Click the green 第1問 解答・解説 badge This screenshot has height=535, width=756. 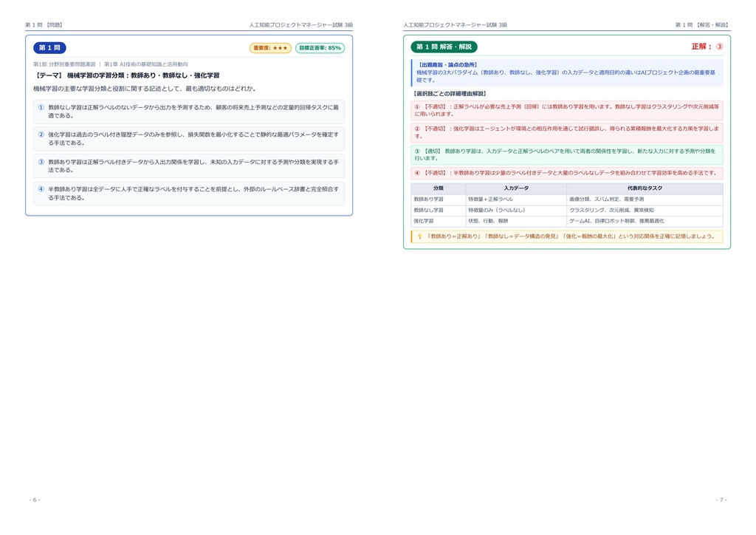(444, 47)
